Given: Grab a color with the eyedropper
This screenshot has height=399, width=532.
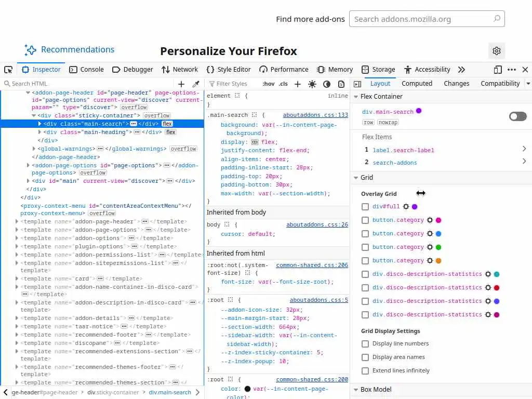Looking at the screenshot, I should (196, 84).
